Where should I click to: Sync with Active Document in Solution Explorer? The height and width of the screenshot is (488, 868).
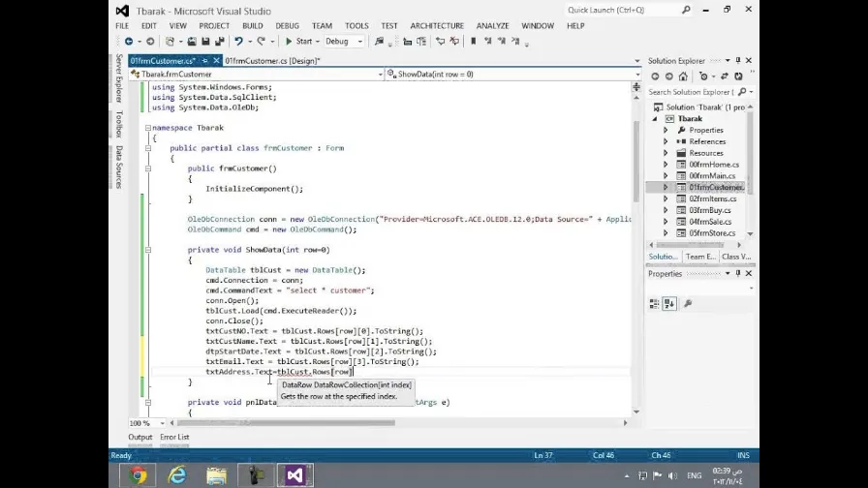click(x=724, y=76)
